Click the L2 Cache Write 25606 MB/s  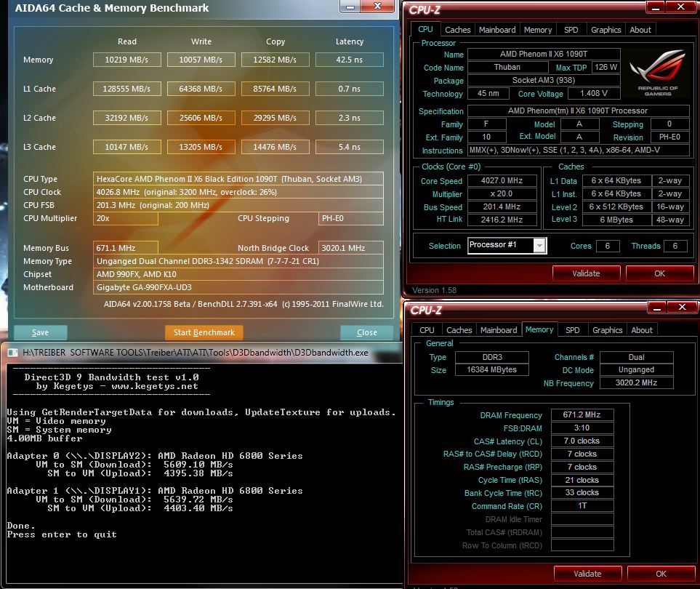tap(201, 118)
